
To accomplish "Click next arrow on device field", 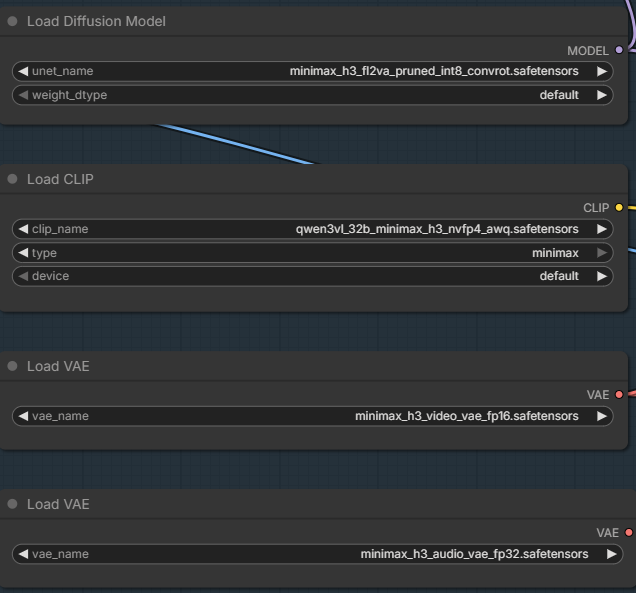I will click(x=602, y=276).
